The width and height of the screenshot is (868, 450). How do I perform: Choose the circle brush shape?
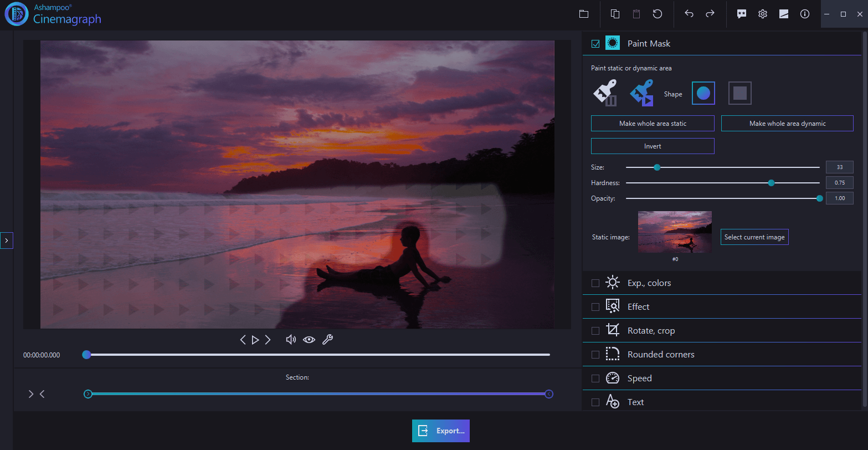click(703, 93)
